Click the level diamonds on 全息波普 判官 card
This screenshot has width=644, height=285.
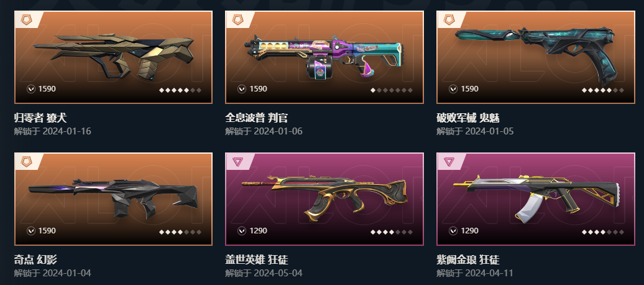pos(392,90)
